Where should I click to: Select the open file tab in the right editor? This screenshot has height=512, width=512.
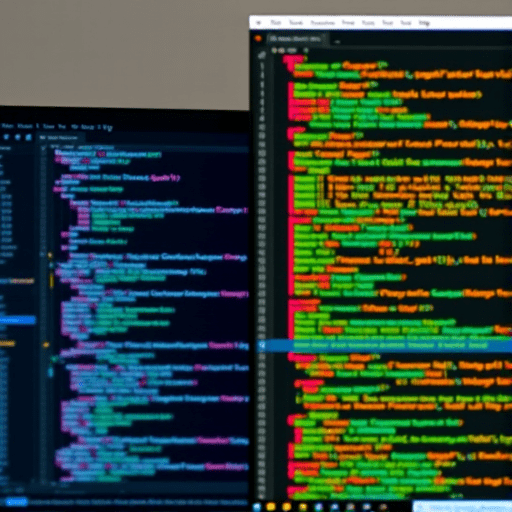pyautogui.click(x=295, y=39)
